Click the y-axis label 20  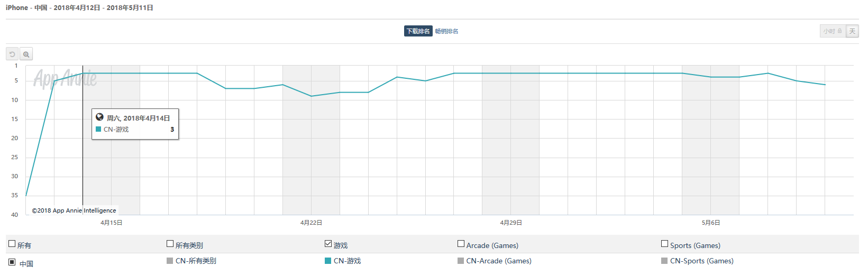point(15,138)
